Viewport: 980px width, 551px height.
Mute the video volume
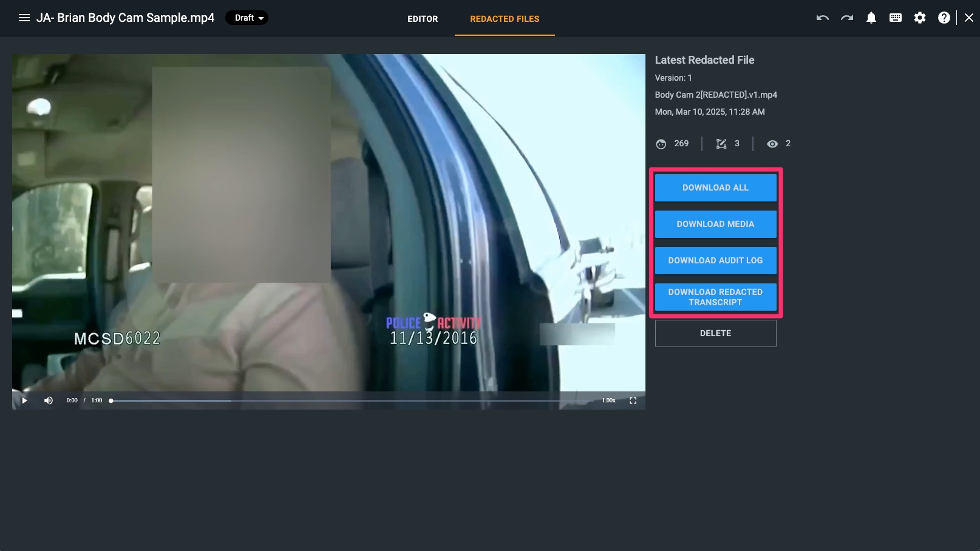(x=49, y=401)
